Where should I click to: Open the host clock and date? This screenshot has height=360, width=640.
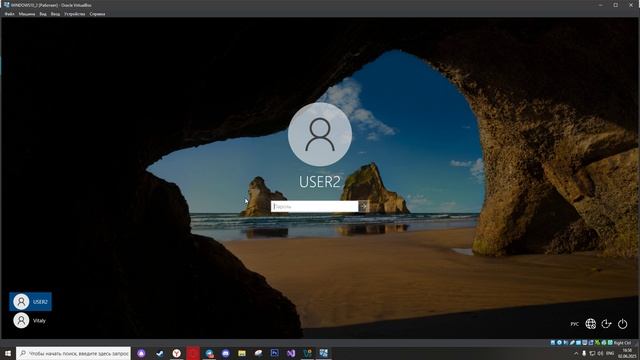point(626,353)
